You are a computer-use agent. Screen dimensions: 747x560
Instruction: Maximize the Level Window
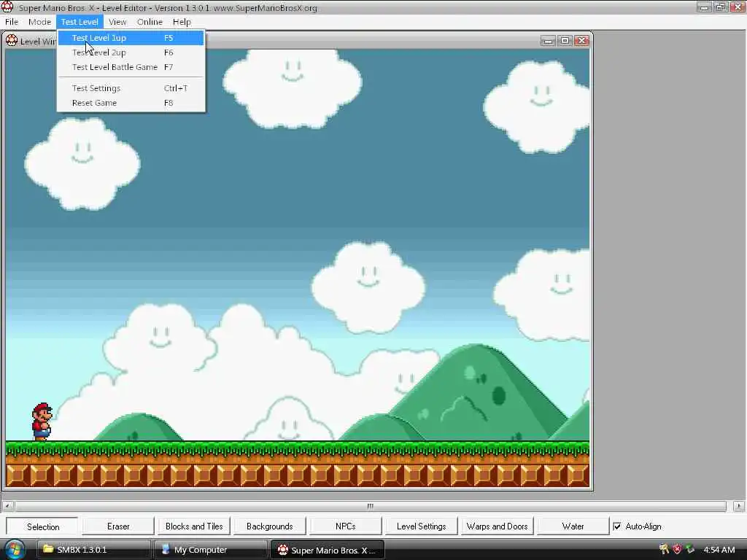(565, 41)
